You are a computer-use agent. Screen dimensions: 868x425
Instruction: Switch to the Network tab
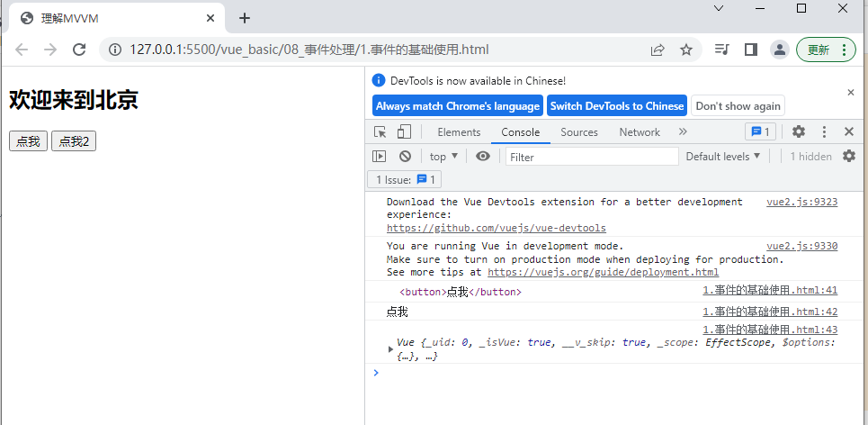coord(639,132)
